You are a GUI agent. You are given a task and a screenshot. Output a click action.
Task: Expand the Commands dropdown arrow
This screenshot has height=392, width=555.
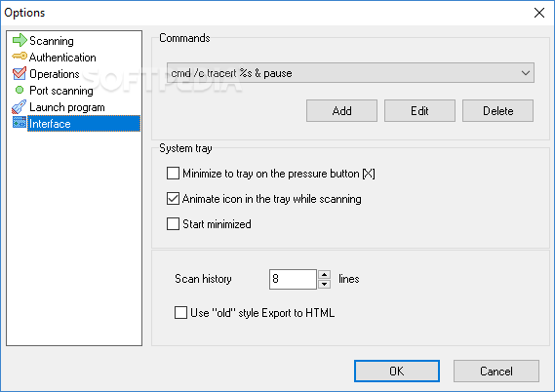(526, 73)
